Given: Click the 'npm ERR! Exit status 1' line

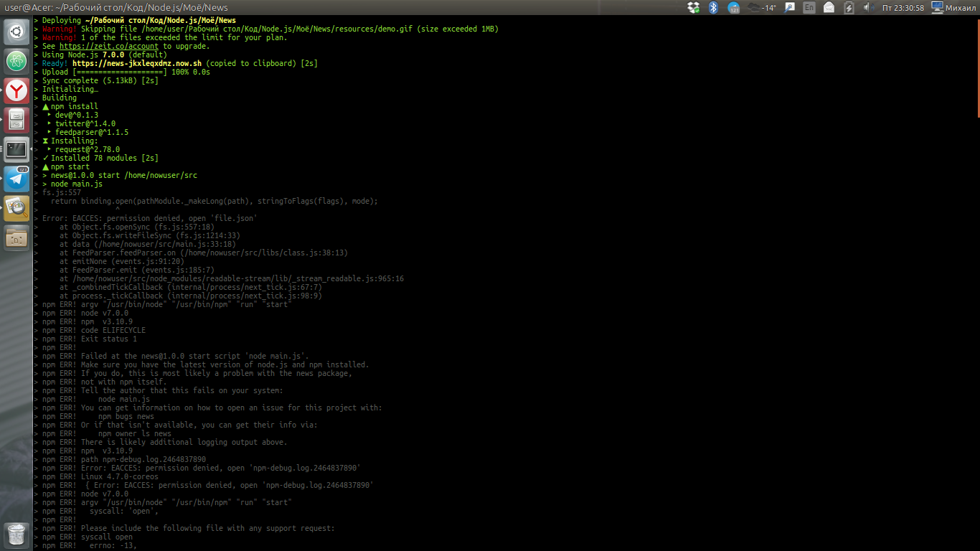Looking at the screenshot, I should point(90,339).
